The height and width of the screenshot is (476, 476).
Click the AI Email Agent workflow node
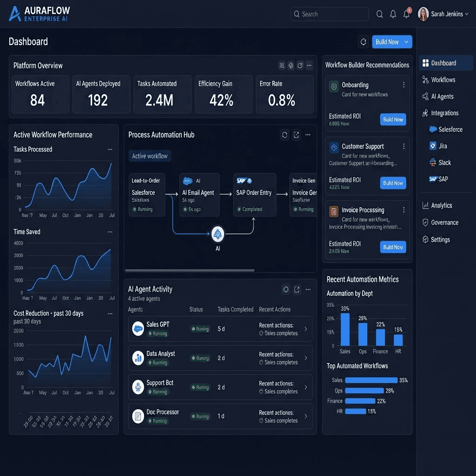[x=199, y=195]
